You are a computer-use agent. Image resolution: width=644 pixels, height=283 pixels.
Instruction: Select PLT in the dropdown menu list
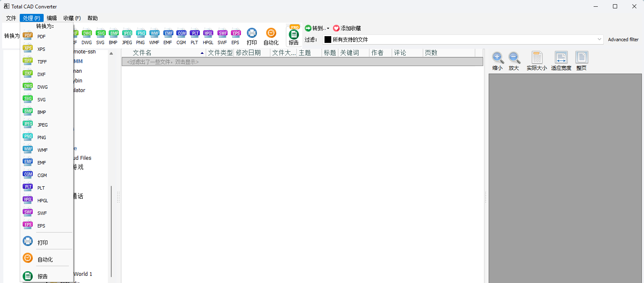[x=47, y=188]
